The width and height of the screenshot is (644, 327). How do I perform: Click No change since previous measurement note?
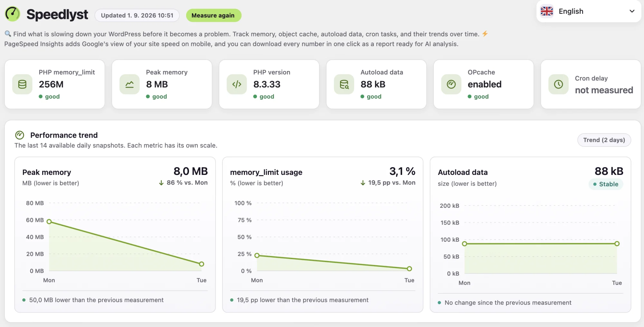(x=508, y=303)
